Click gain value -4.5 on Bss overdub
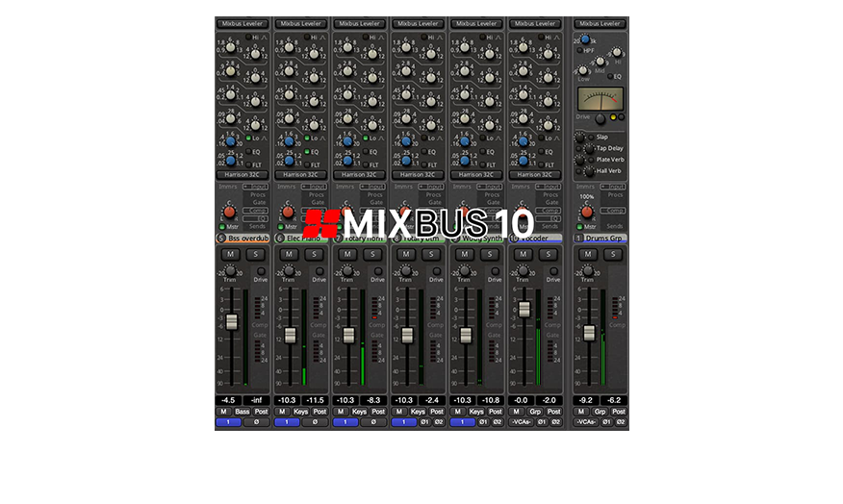This screenshot has height=504, width=843. click(228, 400)
